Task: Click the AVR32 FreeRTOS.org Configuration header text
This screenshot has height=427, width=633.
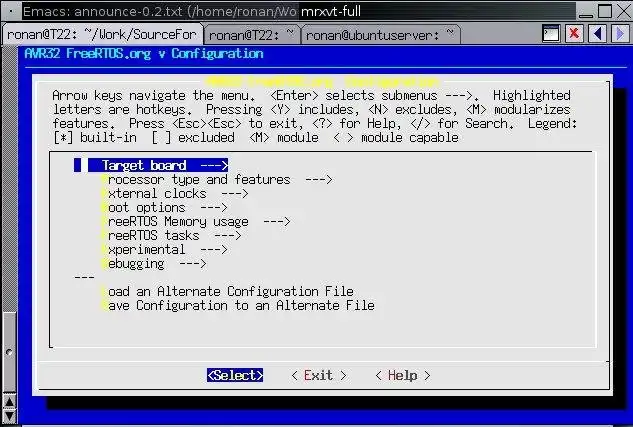Action: [144, 53]
